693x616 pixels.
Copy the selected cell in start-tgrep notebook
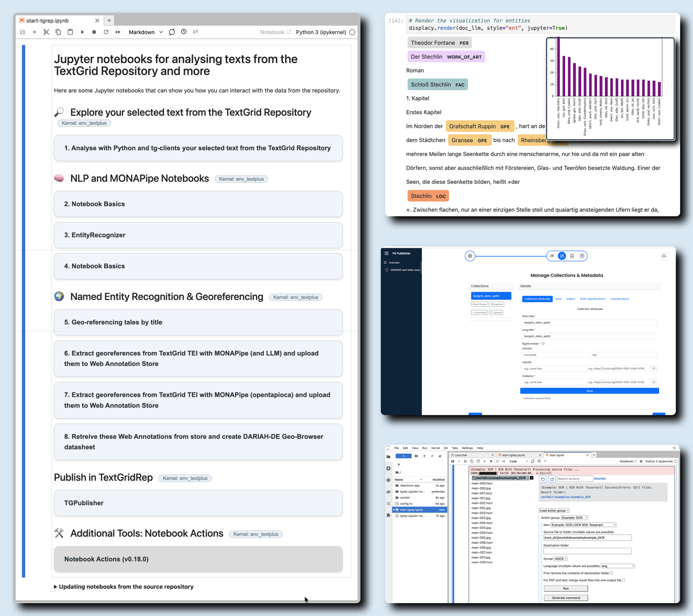click(x=58, y=32)
